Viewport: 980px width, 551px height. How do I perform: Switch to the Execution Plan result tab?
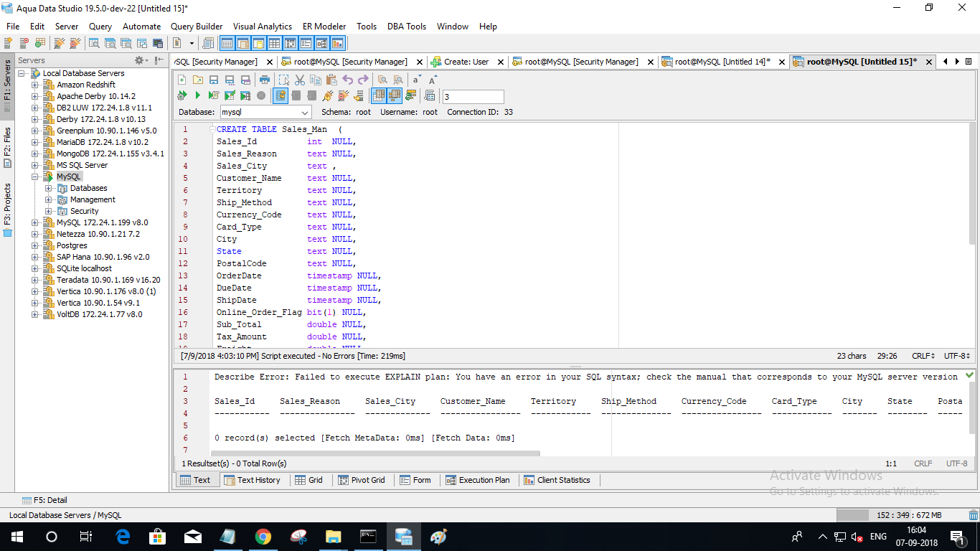477,480
